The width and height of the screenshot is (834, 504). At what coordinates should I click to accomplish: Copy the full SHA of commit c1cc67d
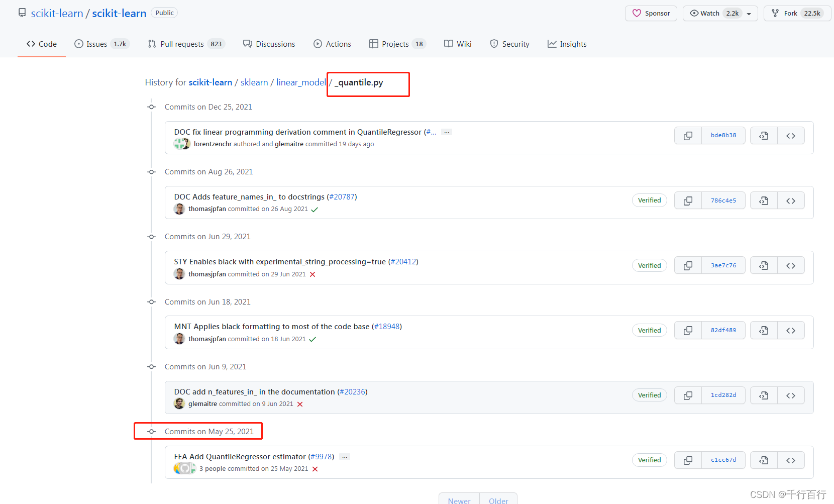pyautogui.click(x=687, y=460)
